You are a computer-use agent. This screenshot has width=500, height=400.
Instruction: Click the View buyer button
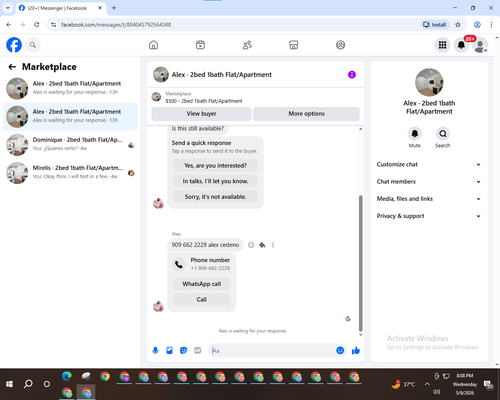(201, 114)
